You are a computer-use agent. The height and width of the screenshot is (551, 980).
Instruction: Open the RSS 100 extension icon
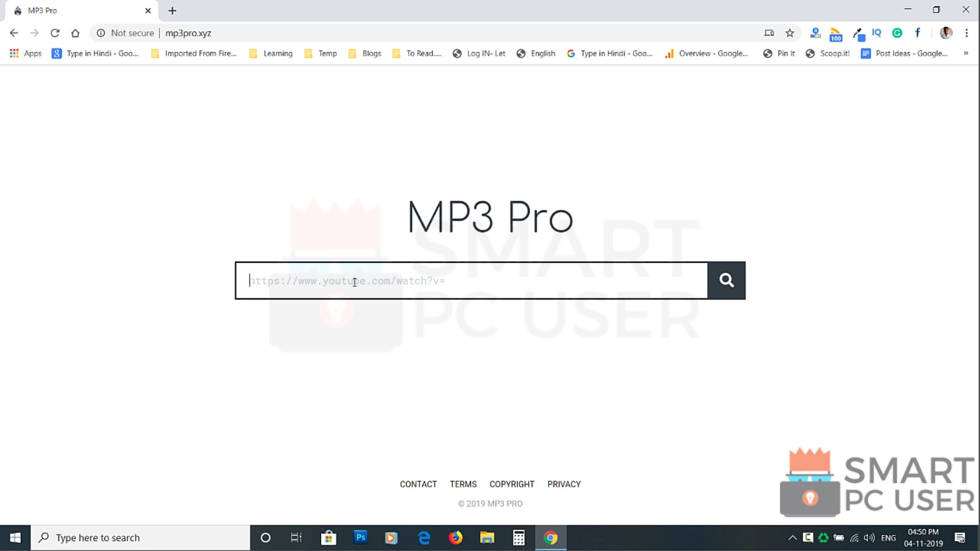[x=836, y=33]
